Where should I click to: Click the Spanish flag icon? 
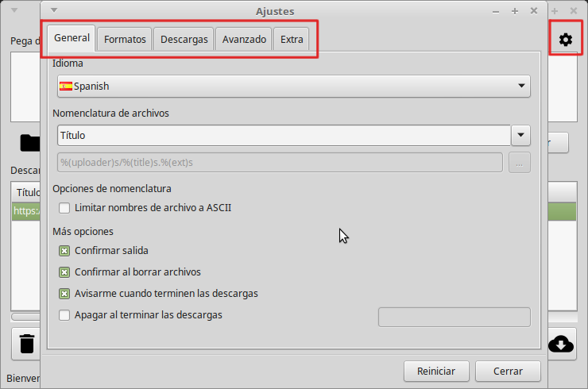point(66,86)
